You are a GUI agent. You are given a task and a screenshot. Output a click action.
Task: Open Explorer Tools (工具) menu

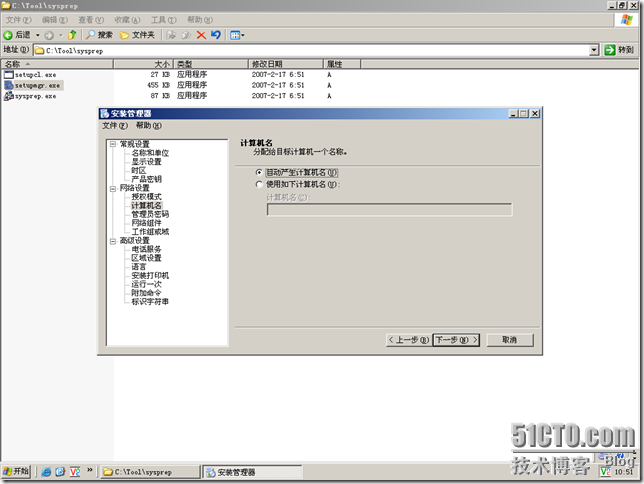(x=163, y=20)
